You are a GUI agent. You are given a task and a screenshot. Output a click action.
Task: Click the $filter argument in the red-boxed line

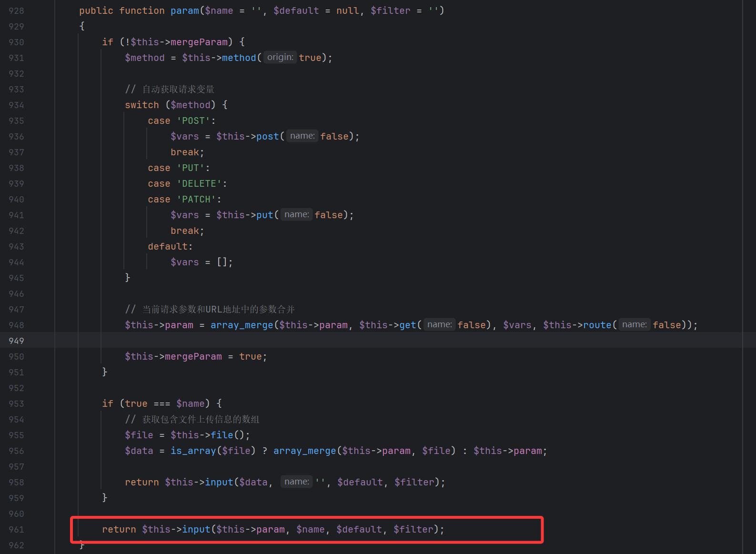point(413,530)
